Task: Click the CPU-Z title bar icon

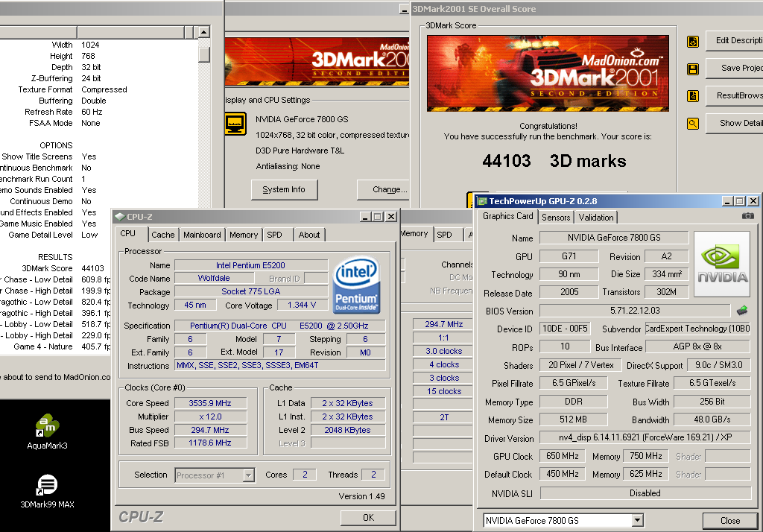Action: point(120,217)
